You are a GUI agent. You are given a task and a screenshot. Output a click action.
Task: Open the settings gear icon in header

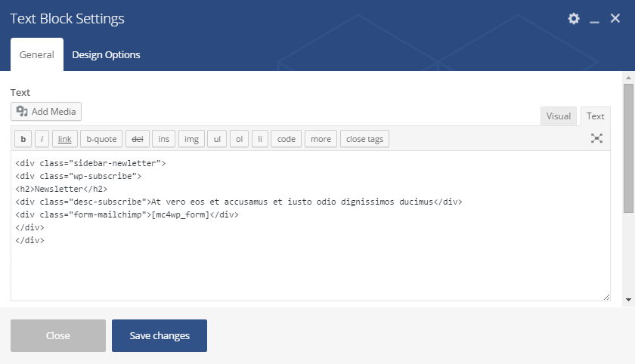(574, 19)
